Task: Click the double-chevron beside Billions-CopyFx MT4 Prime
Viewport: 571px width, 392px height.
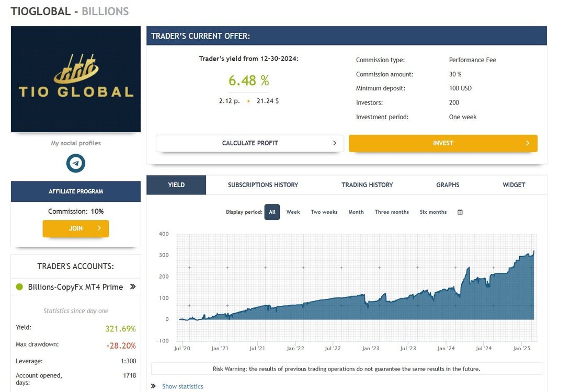Action: click(x=133, y=287)
